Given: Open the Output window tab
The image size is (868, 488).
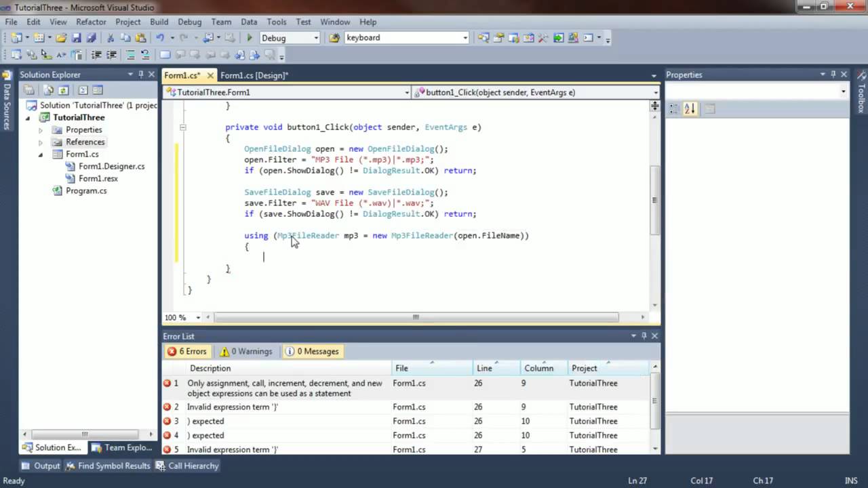Looking at the screenshot, I should [41, 466].
